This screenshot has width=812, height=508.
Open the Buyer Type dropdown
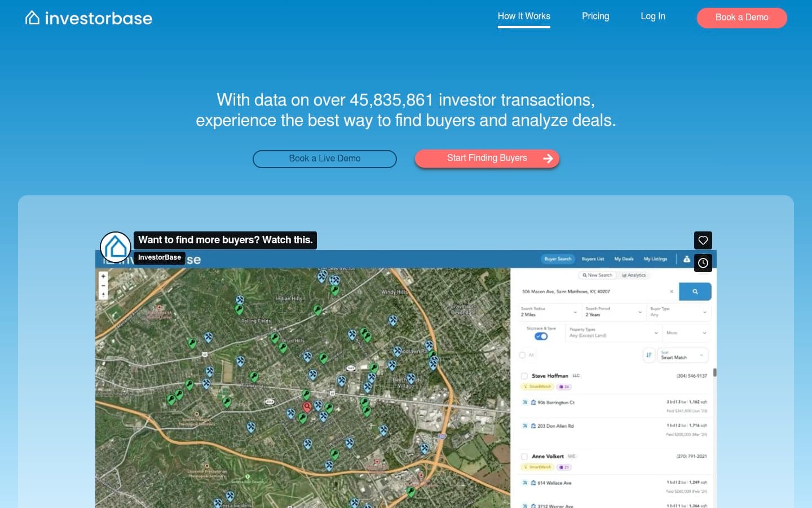679,312
